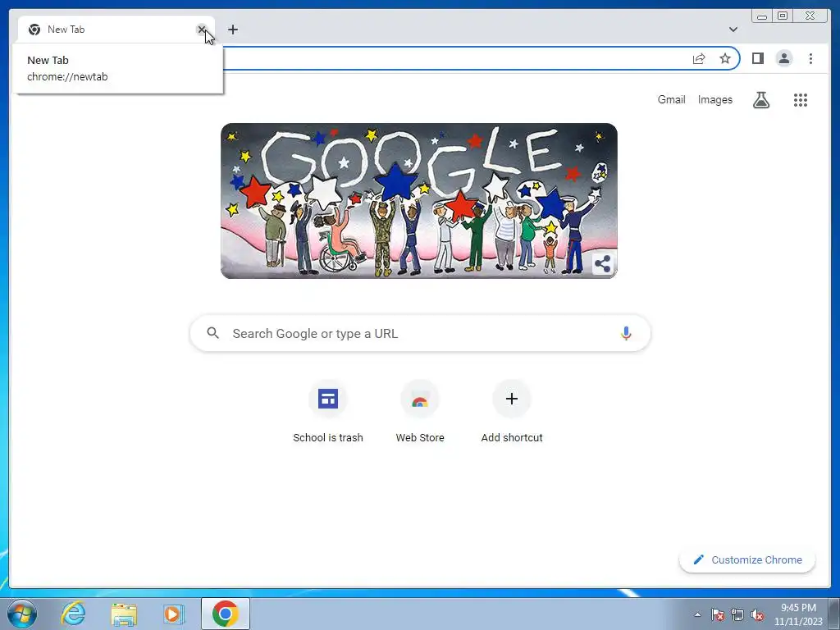840x630 pixels.
Task: Add shortcut with the plus tile
Action: tap(512, 413)
